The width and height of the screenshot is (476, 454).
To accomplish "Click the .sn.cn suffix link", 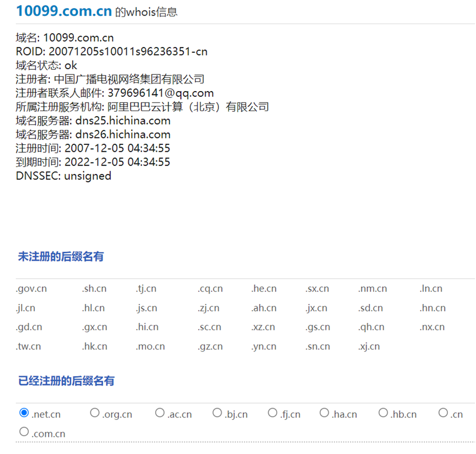I will click(x=317, y=346).
